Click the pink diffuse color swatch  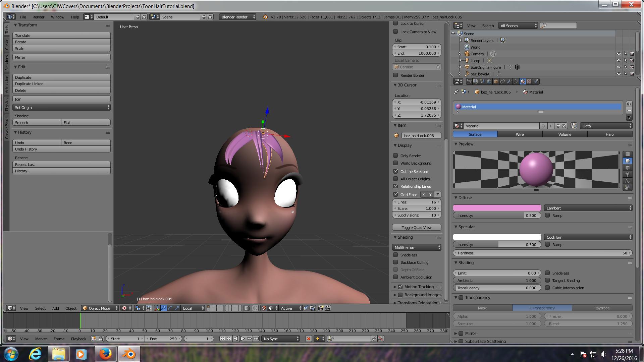(497, 208)
